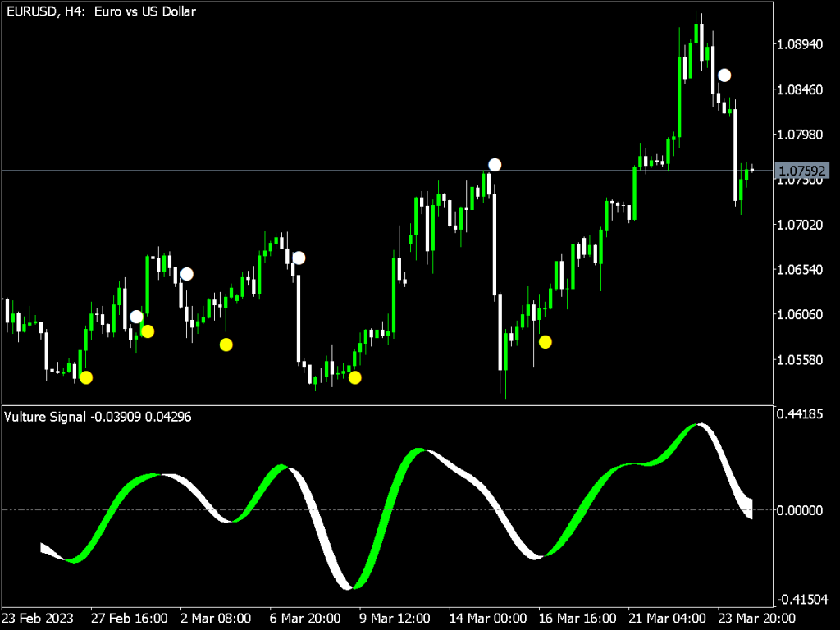
Task: Click the white sell dot on the current price line
Action: click(x=495, y=165)
